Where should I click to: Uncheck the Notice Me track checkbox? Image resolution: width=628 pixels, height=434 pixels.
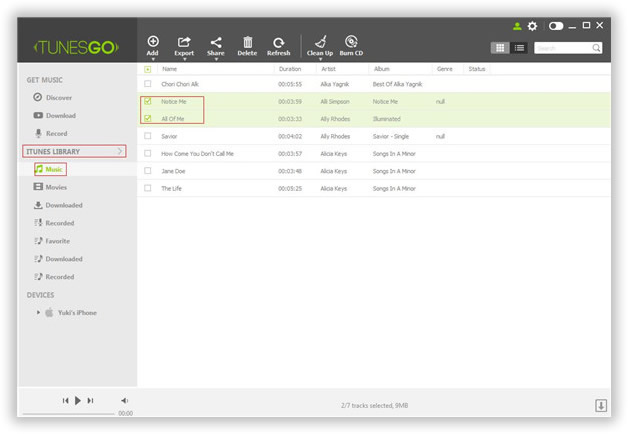[148, 101]
